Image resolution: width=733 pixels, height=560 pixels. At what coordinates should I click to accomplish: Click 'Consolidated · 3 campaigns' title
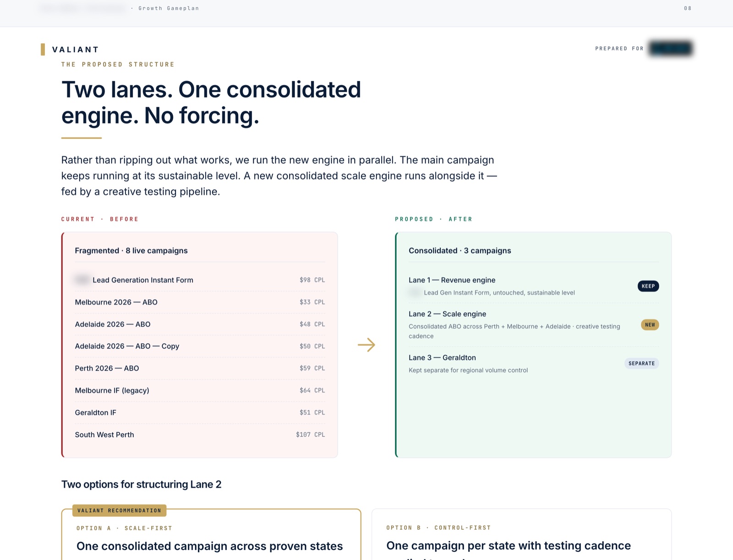(459, 251)
